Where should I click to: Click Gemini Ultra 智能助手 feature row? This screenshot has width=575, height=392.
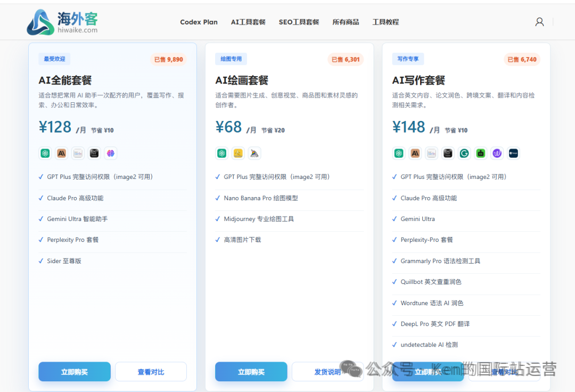(112, 219)
